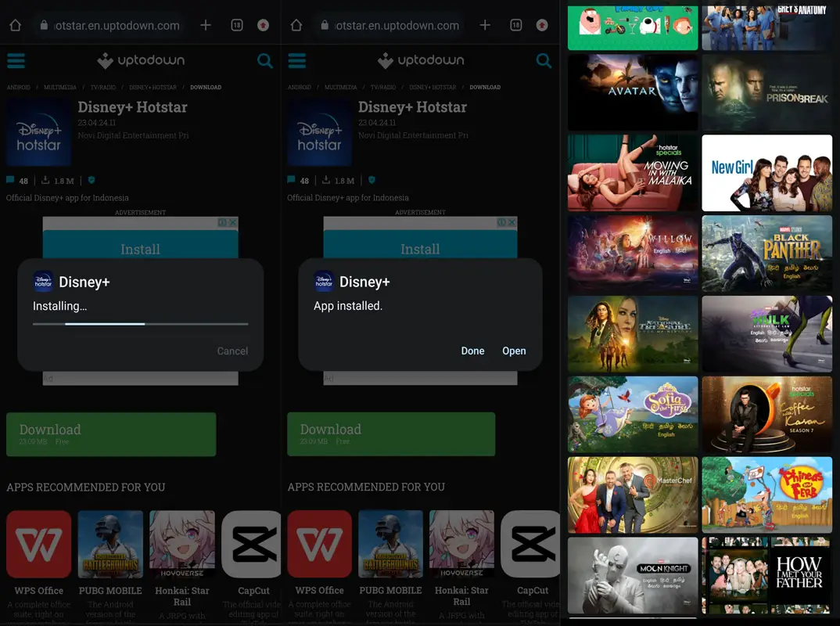Open new tab plus in left browser

206,25
